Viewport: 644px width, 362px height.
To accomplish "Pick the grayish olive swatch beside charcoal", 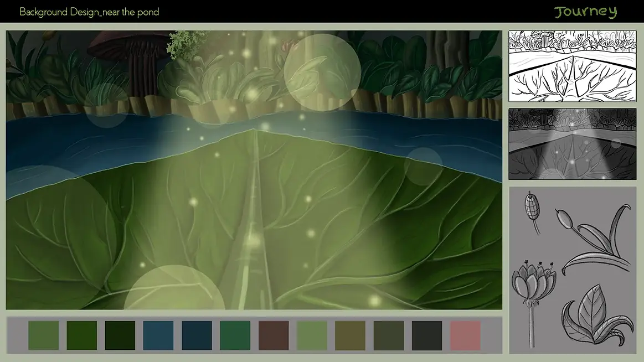I will pos(389,335).
